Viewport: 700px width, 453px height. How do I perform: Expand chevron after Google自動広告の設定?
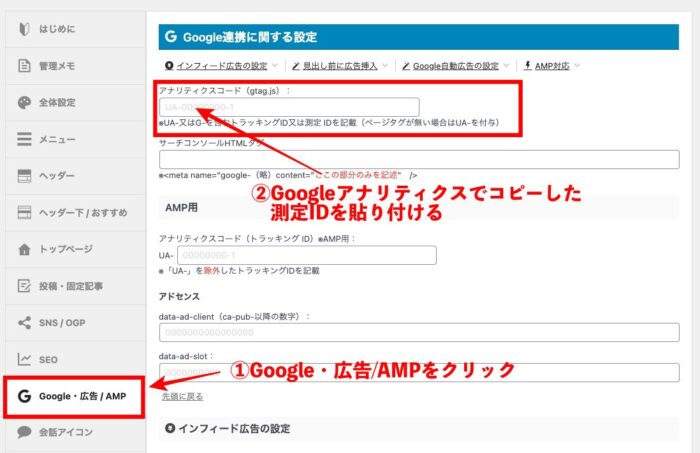[506, 66]
